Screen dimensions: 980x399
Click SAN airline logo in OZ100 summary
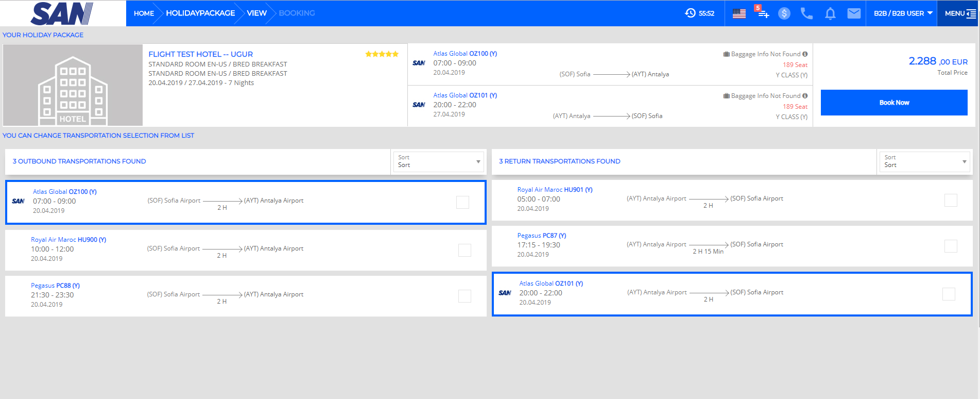point(419,63)
